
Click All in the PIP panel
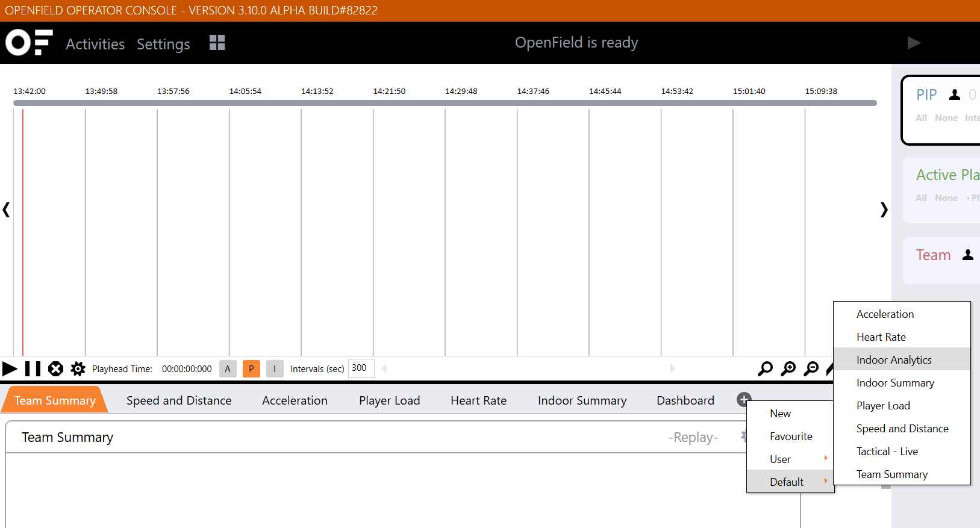[x=921, y=118]
